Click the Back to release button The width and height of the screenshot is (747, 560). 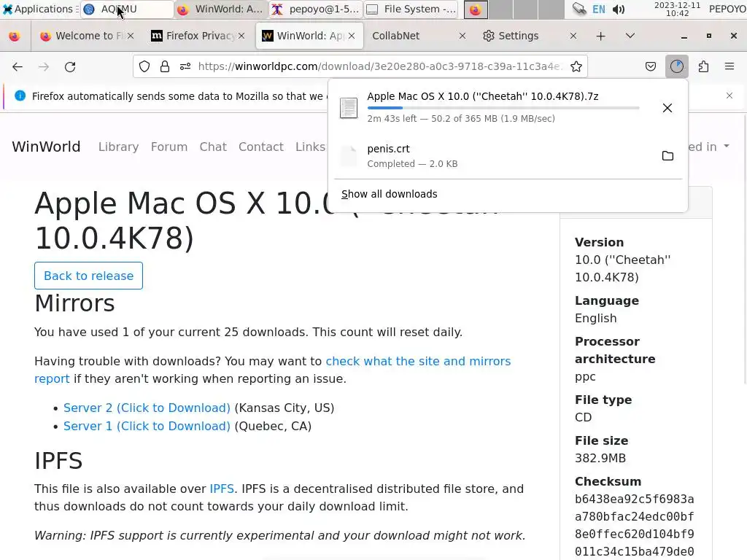(88, 276)
